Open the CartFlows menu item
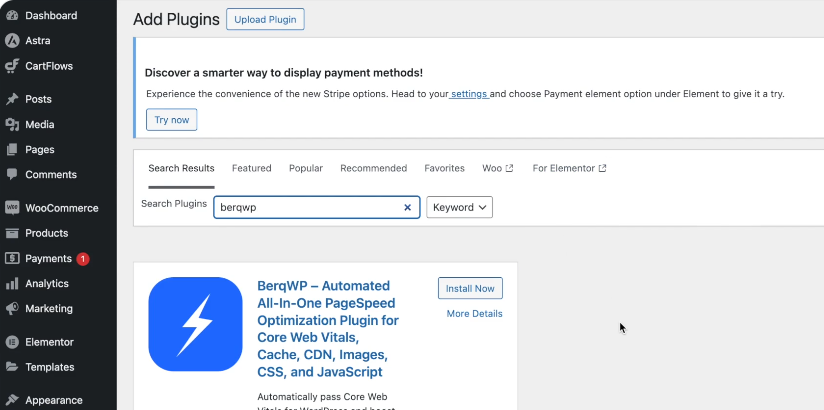Viewport: 824px width, 410px height. click(x=49, y=66)
